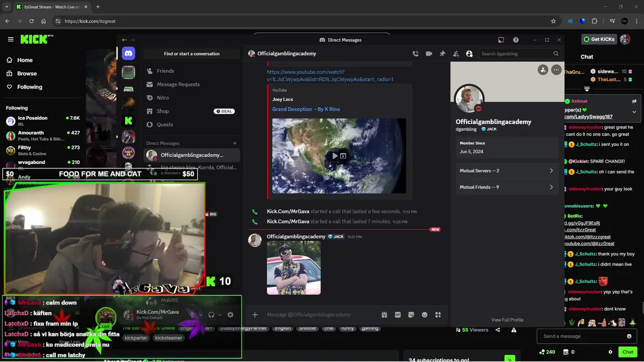Expand Mutual Friends — 9
The image size is (644, 362).
[507, 187]
